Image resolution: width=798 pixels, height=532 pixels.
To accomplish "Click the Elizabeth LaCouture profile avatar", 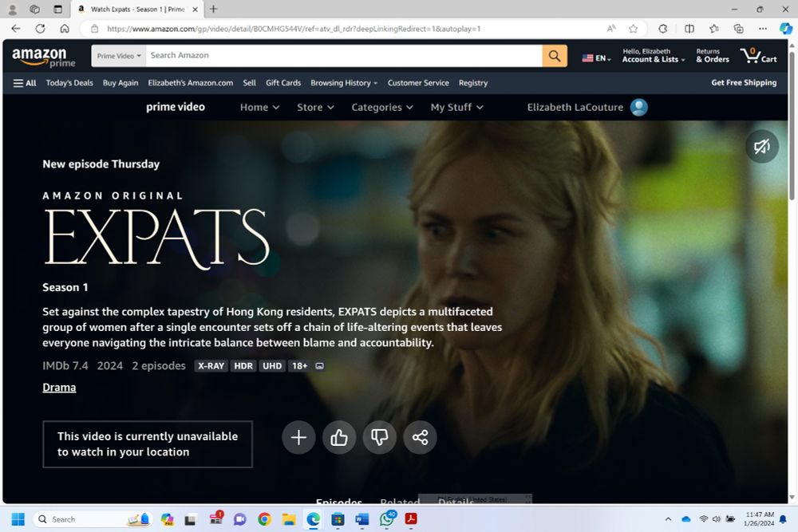I will click(638, 108).
